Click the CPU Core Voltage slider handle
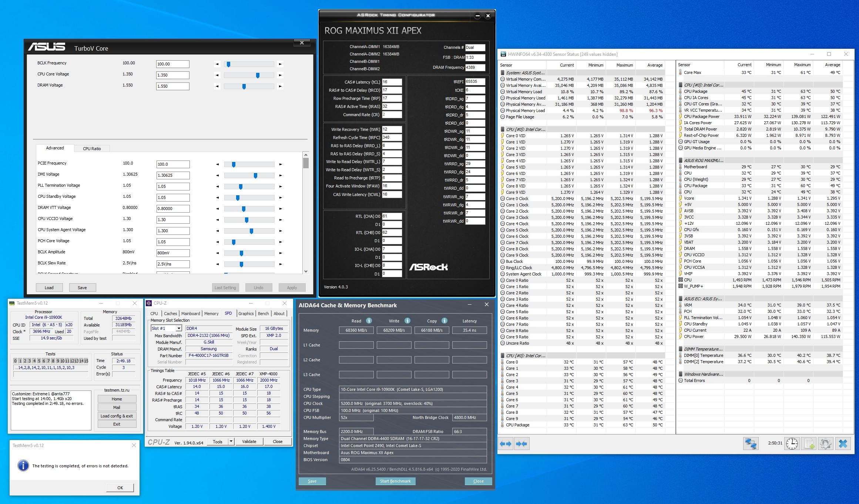859x504 pixels. (258, 75)
